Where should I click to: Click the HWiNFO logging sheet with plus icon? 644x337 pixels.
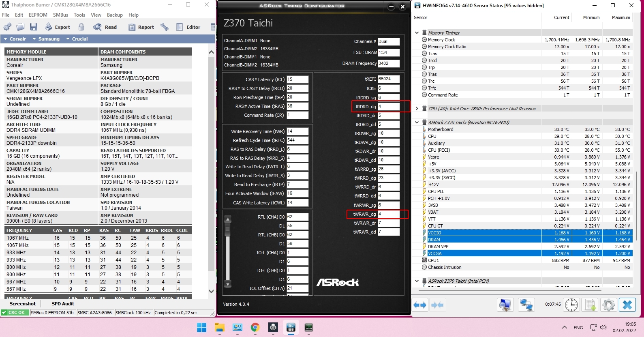pyautogui.click(x=590, y=305)
